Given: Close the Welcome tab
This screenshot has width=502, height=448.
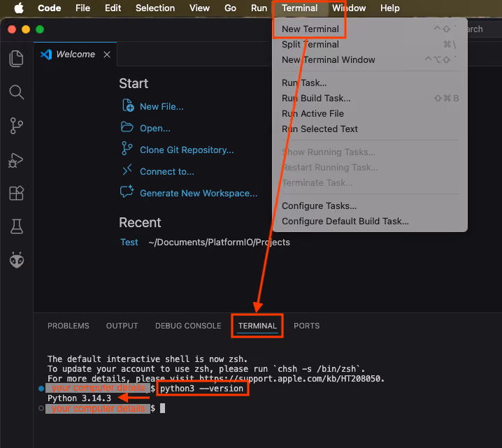Looking at the screenshot, I should 107,55.
